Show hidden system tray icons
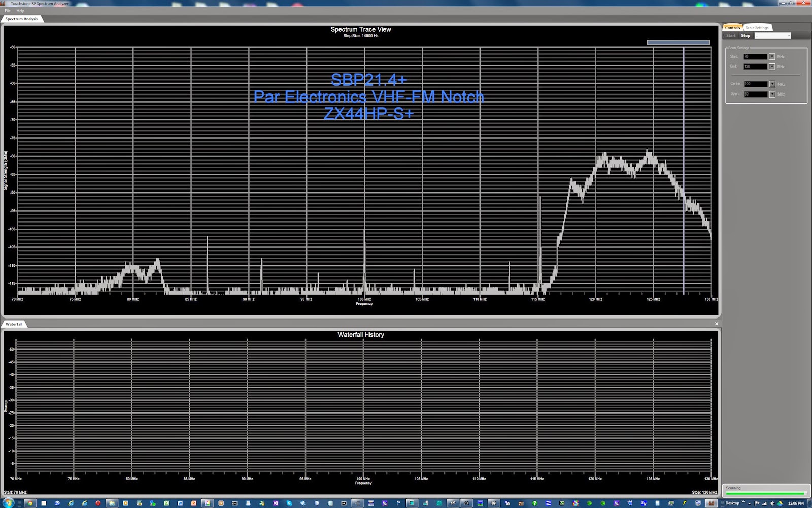 tap(750, 503)
